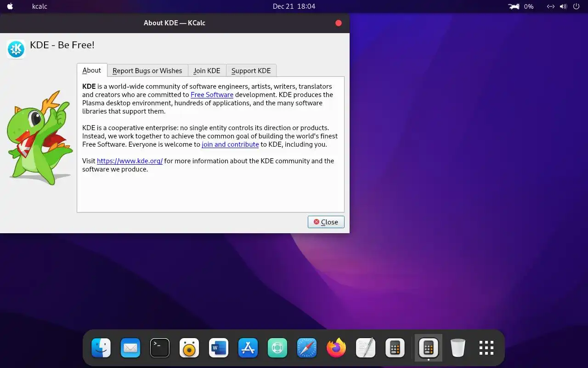Open the https://www.kde.org/ link
Screen dimensions: 588x368
pos(130,161)
